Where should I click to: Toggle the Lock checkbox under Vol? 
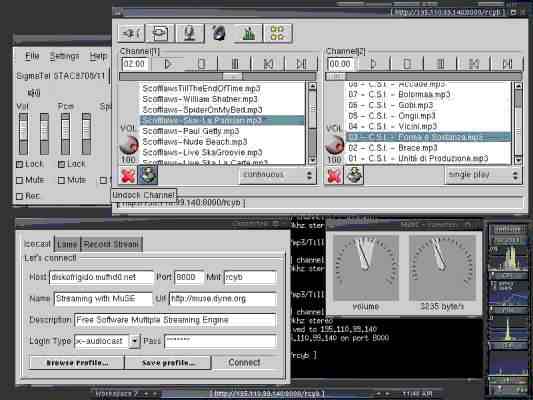click(x=20, y=164)
